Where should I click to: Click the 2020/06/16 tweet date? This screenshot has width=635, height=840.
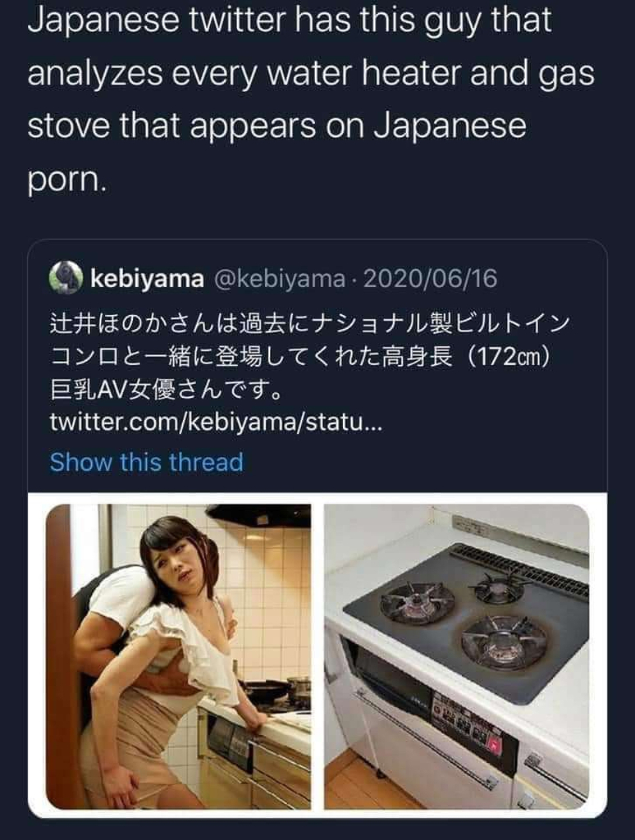tap(430, 279)
